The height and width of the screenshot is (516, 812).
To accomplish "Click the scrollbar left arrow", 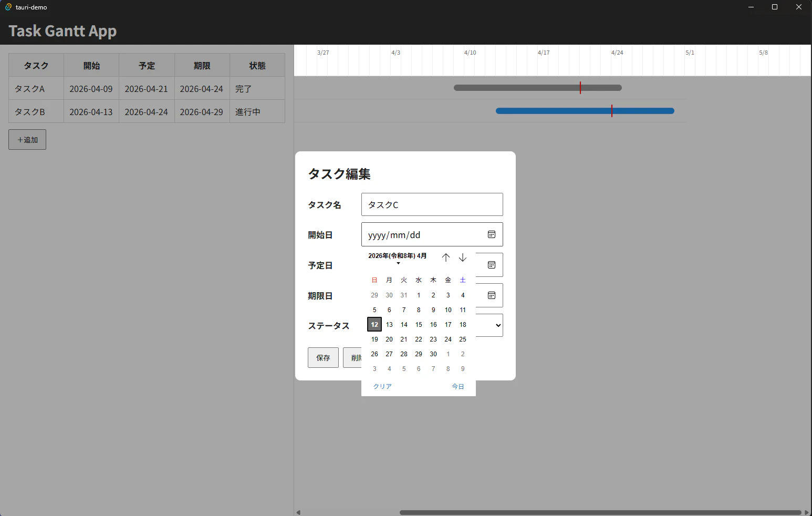I will click(298, 512).
